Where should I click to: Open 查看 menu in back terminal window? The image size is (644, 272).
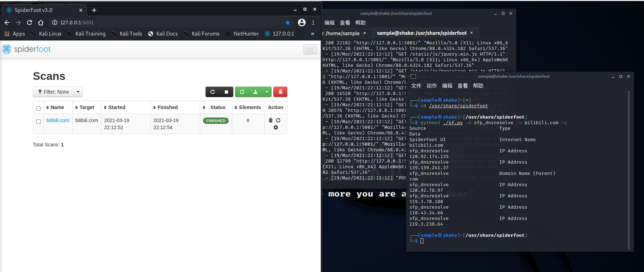coord(345,23)
